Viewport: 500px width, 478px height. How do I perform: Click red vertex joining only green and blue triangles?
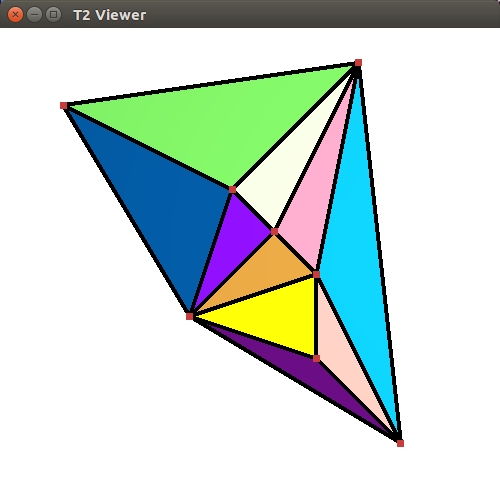tap(64, 106)
